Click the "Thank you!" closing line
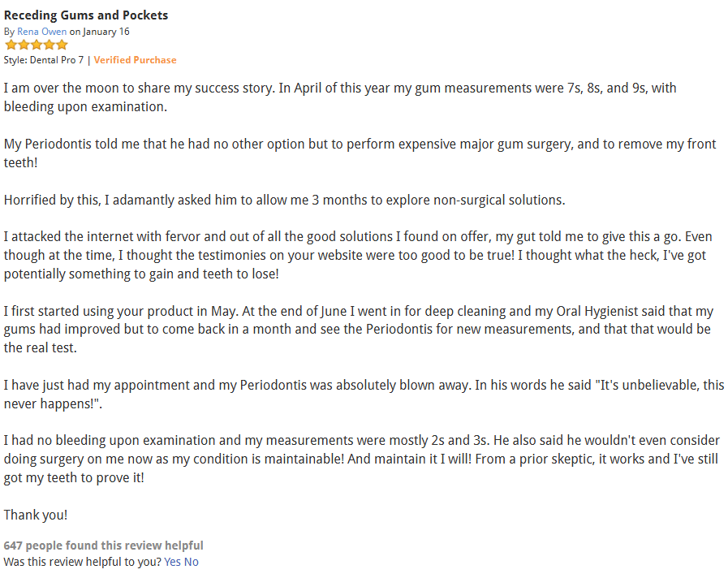 tap(36, 515)
